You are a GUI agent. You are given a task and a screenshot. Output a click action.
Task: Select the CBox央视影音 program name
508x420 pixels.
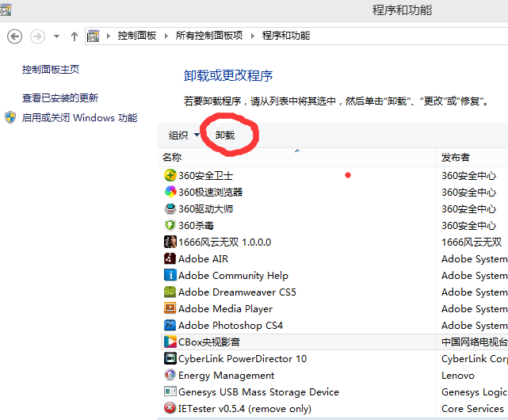pyautogui.click(x=209, y=342)
